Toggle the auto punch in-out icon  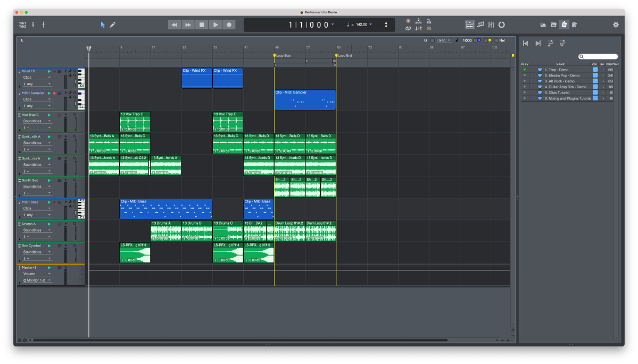coord(418,29)
